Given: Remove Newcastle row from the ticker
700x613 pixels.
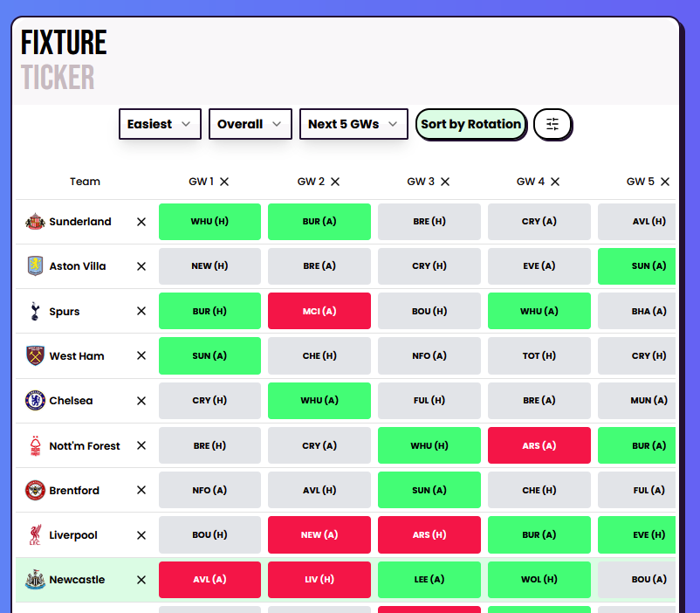Looking at the screenshot, I should click(x=141, y=580).
